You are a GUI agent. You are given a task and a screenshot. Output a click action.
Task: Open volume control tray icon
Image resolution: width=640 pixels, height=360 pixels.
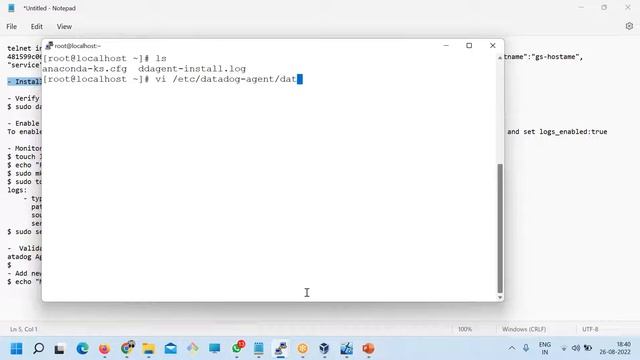click(x=576, y=348)
